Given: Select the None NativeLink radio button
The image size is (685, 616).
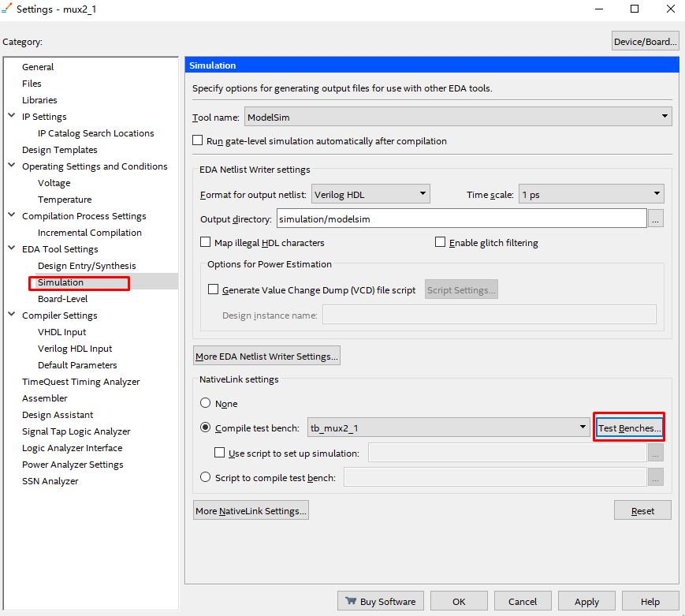Looking at the screenshot, I should pyautogui.click(x=205, y=403).
